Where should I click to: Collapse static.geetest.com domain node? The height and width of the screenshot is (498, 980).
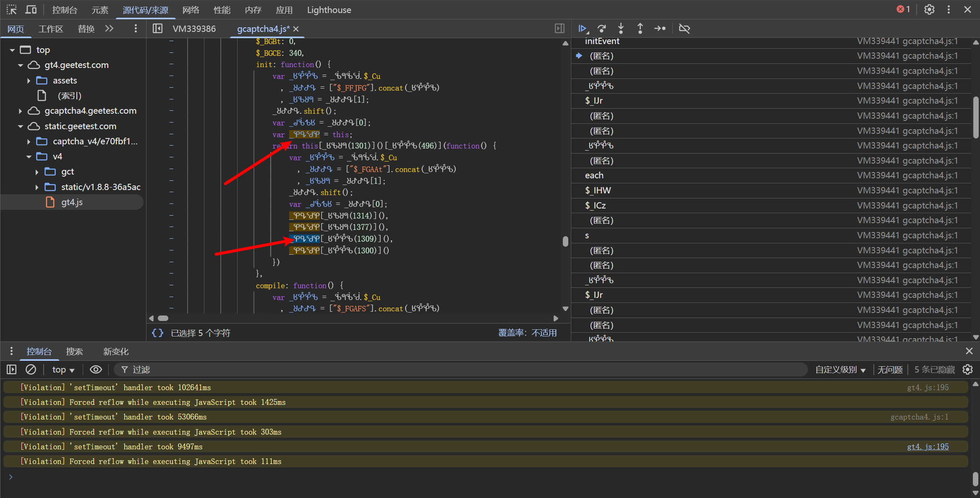click(20, 126)
